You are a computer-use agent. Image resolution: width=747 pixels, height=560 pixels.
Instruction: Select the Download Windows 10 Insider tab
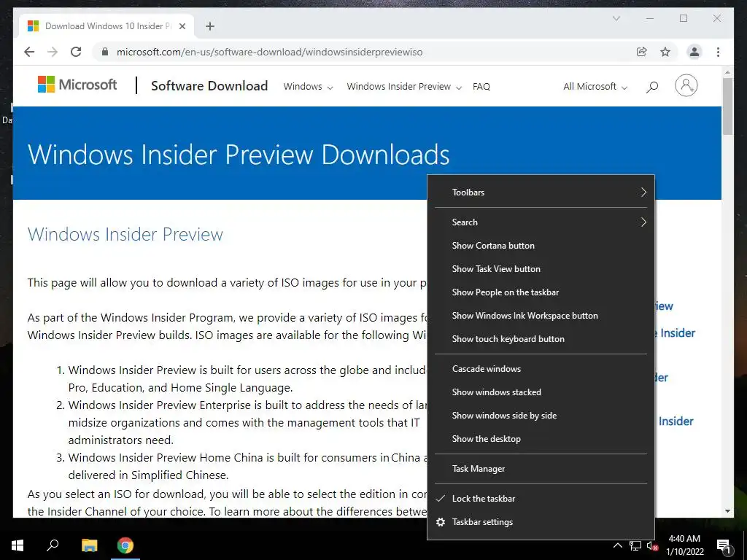coord(107,26)
